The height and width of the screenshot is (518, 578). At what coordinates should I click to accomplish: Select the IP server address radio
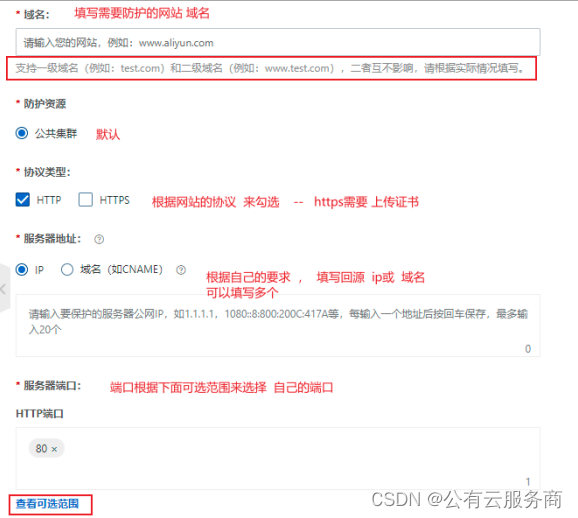[x=22, y=270]
